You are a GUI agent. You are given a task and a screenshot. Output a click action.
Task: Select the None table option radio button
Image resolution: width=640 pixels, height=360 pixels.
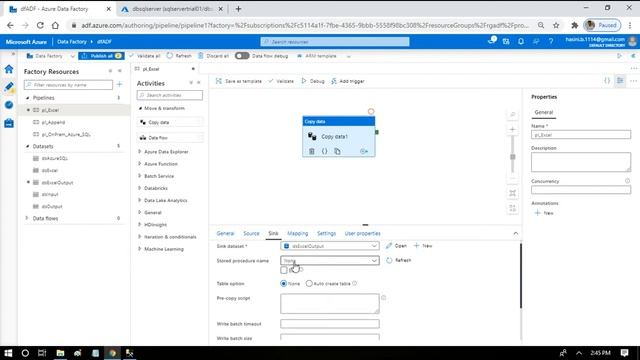[x=284, y=283]
